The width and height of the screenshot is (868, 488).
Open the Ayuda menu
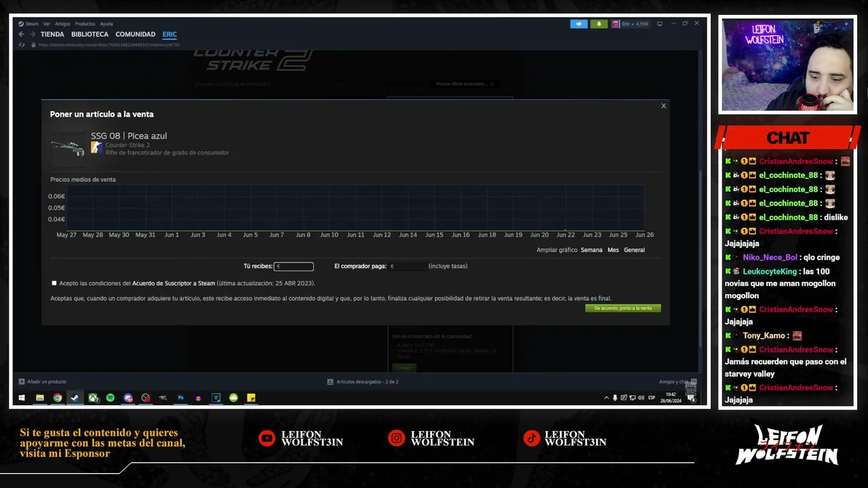pos(106,24)
